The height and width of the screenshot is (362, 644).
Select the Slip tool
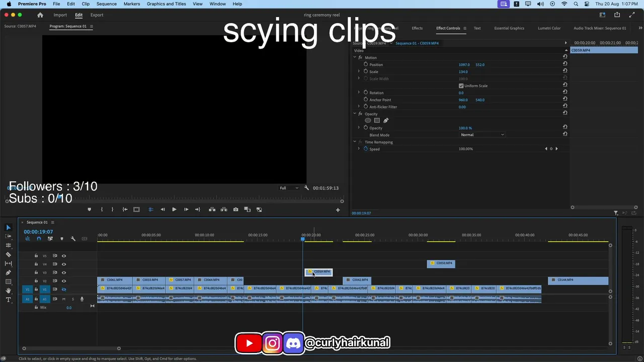click(8, 263)
